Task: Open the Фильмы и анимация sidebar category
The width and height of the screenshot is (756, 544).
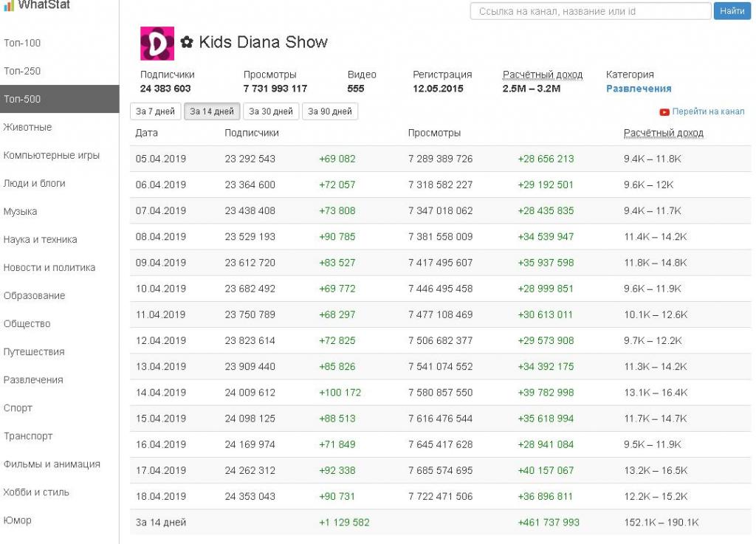Action: pos(52,464)
